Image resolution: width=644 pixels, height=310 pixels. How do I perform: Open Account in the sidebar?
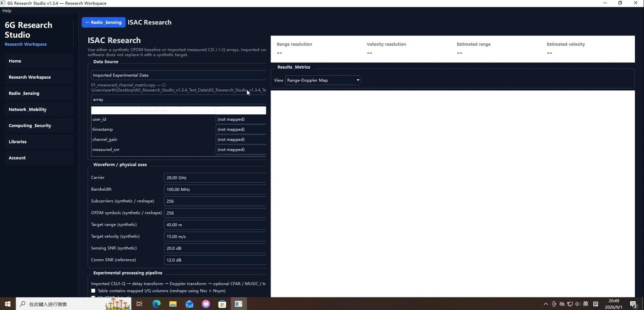click(x=39, y=158)
